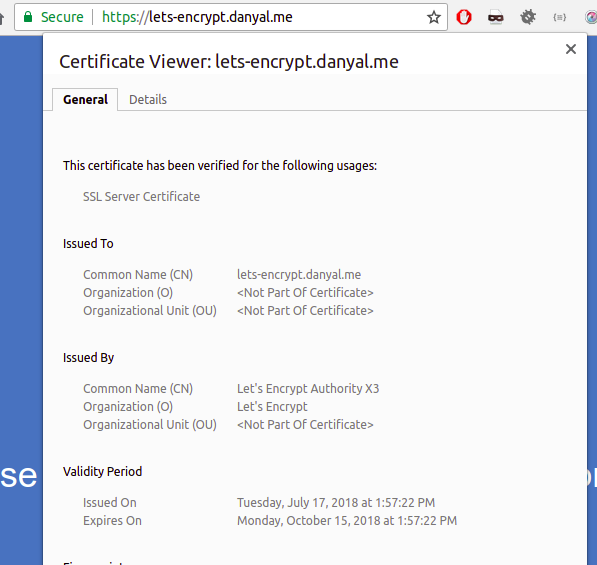Click the Issued By heading
597x565 pixels.
click(x=88, y=358)
